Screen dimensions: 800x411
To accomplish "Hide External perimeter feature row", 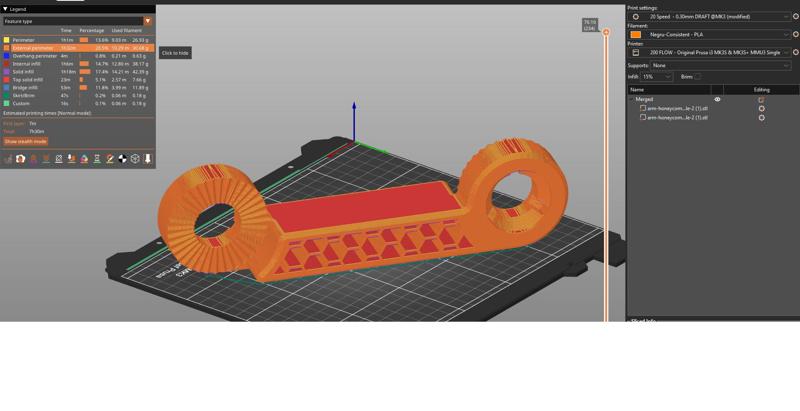I will click(x=78, y=48).
